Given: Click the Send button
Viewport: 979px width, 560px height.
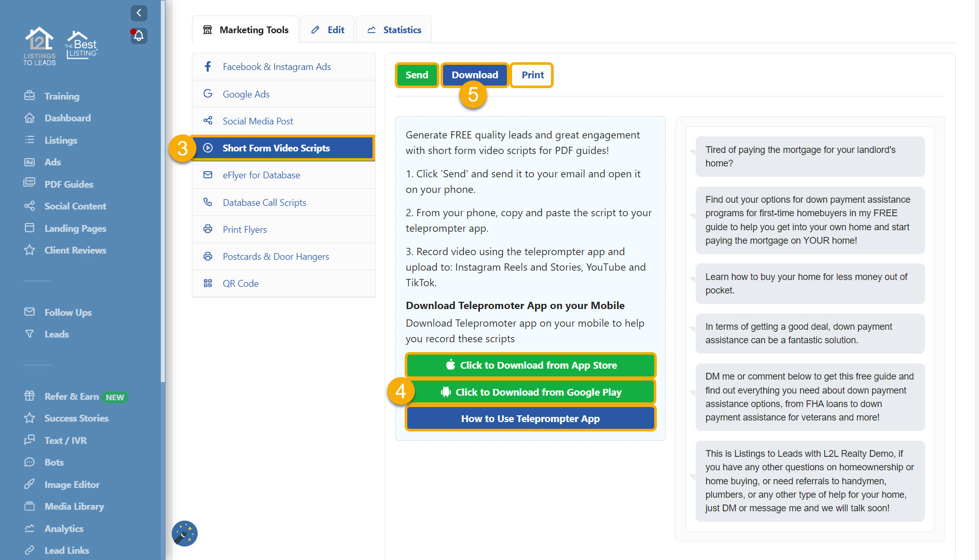Looking at the screenshot, I should click(x=417, y=75).
